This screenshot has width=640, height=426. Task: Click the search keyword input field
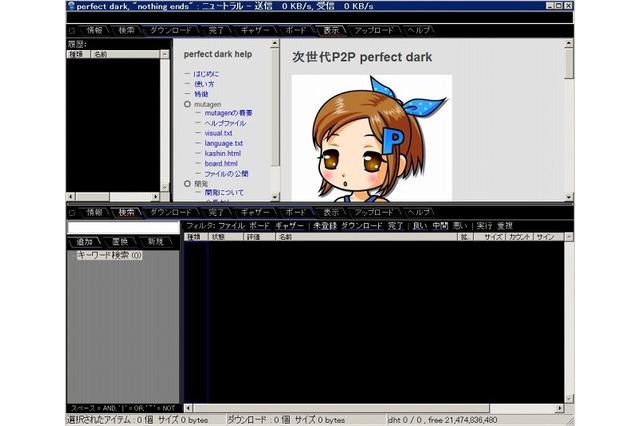pyautogui.click(x=123, y=227)
